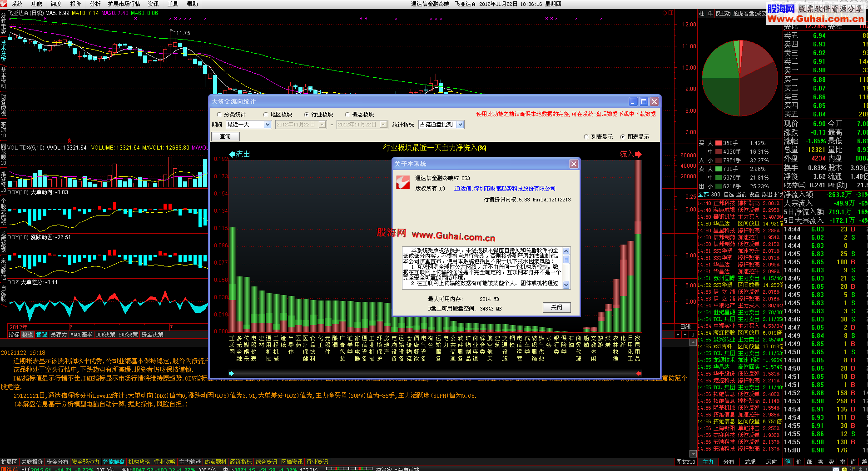Switch to the 主力 panel tab
868x471 pixels.
(708, 462)
